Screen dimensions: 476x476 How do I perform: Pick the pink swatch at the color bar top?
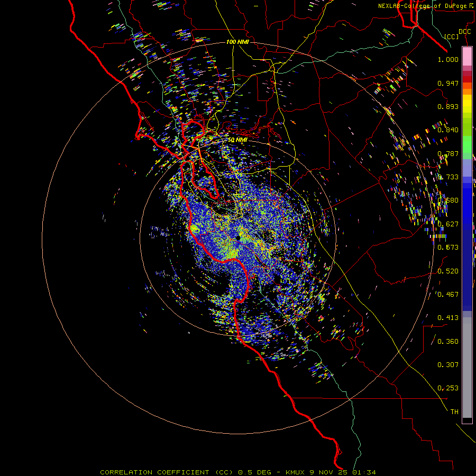[467, 56]
